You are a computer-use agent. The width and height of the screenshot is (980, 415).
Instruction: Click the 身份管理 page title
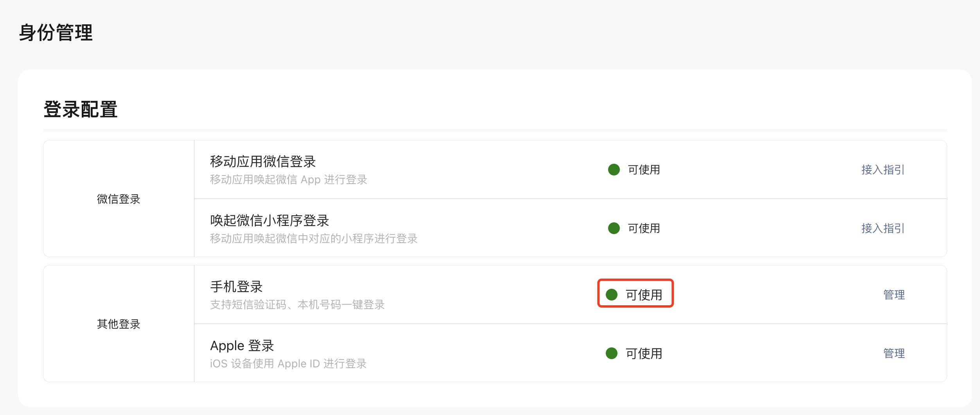(x=56, y=32)
